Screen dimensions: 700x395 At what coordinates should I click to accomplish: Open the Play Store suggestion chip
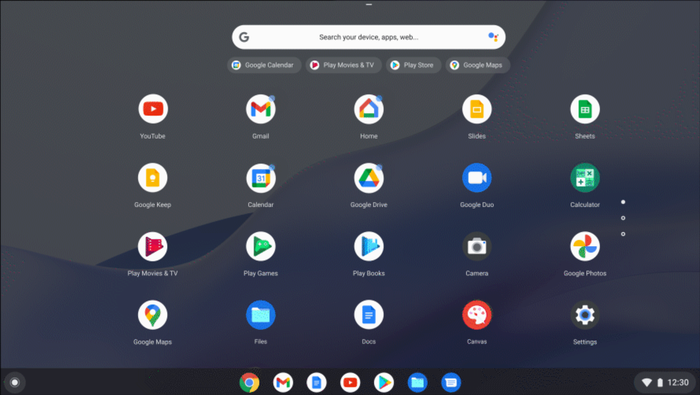click(x=413, y=65)
